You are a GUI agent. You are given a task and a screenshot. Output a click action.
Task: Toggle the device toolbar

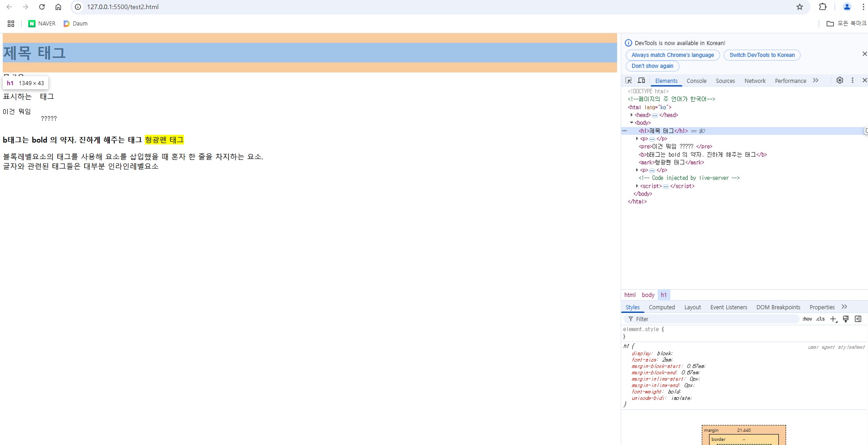tap(641, 81)
